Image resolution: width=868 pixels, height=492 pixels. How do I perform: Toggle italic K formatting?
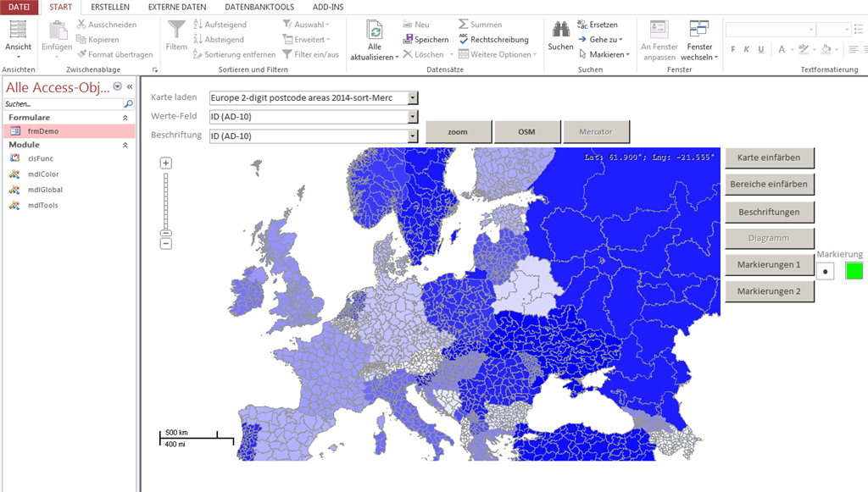[746, 49]
